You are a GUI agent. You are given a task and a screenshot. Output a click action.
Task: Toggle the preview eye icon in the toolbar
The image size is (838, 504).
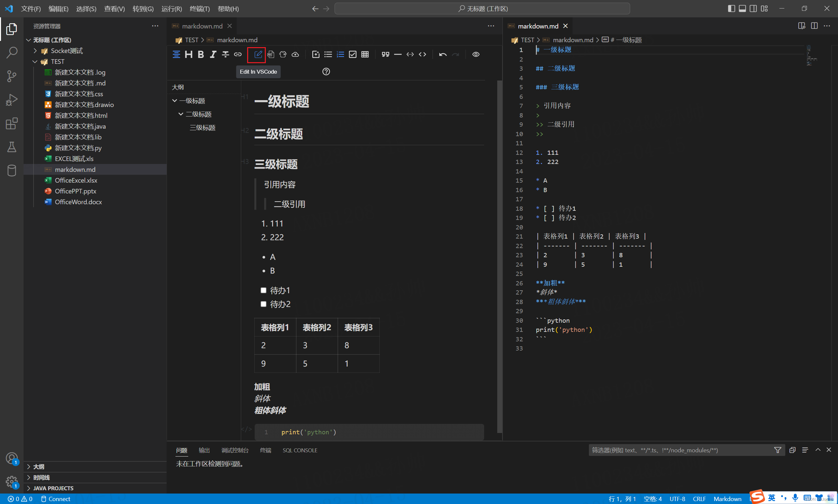pos(476,54)
